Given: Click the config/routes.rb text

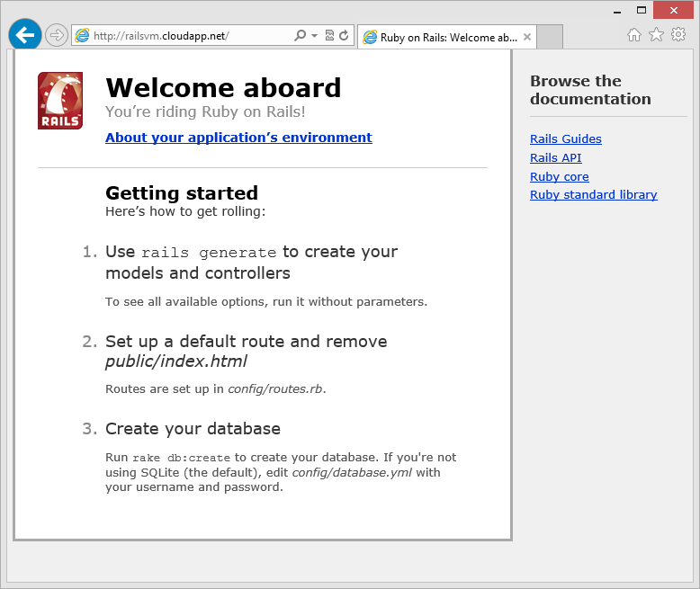Looking at the screenshot, I should point(275,389).
